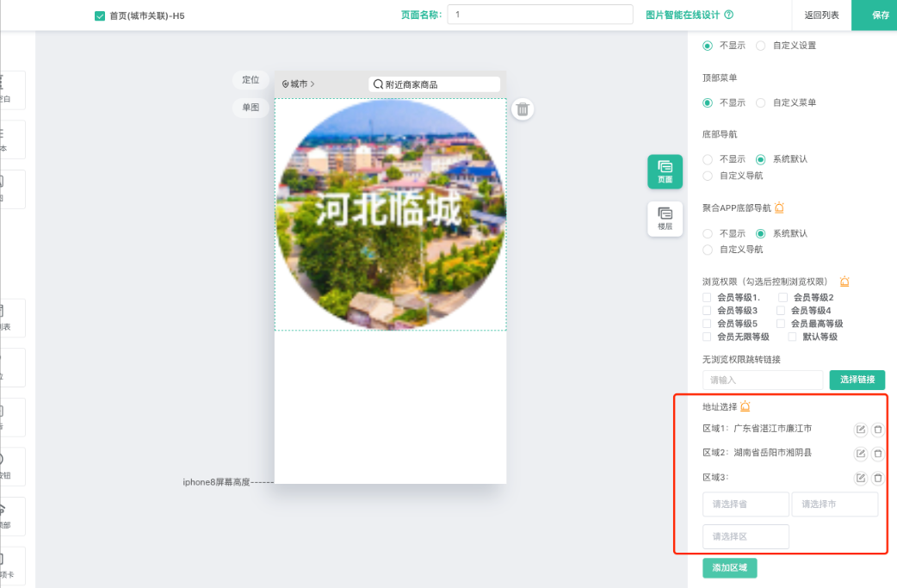
Task: Open the 请选择市 city dropdown
Action: (834, 504)
